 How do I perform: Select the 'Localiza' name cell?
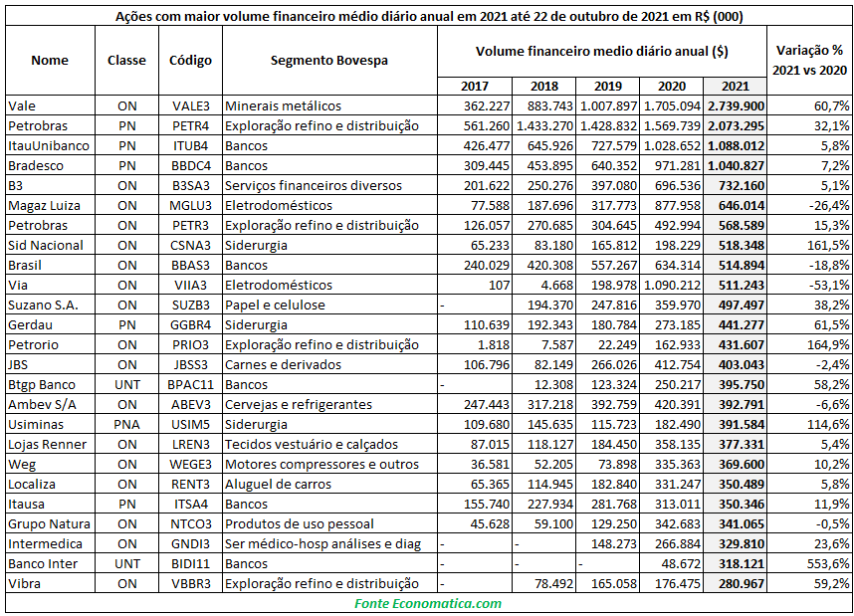[x=50, y=484]
